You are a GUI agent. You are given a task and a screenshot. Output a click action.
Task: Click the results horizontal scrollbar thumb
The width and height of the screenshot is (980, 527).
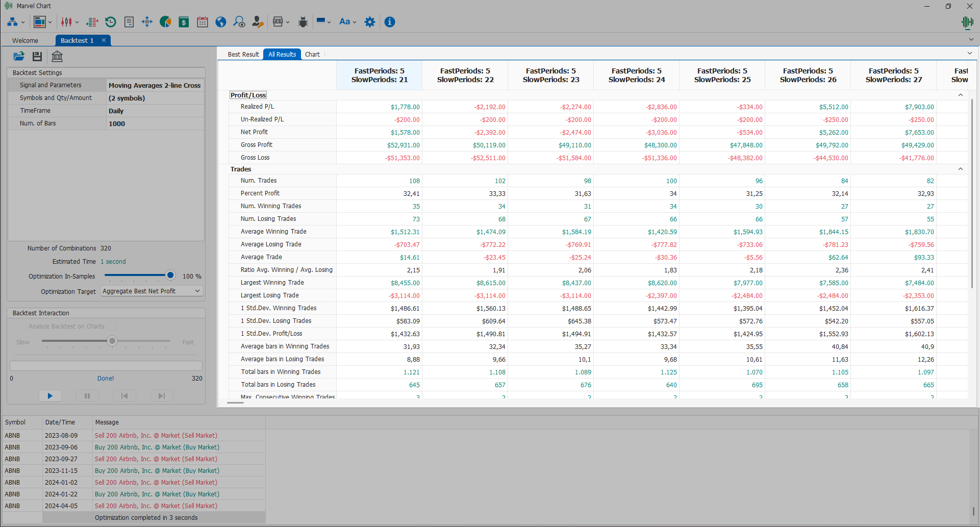pyautogui.click(x=235, y=403)
